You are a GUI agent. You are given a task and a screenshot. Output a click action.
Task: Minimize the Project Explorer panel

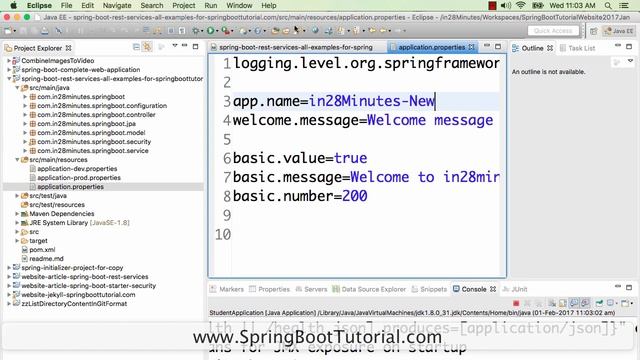[185, 46]
